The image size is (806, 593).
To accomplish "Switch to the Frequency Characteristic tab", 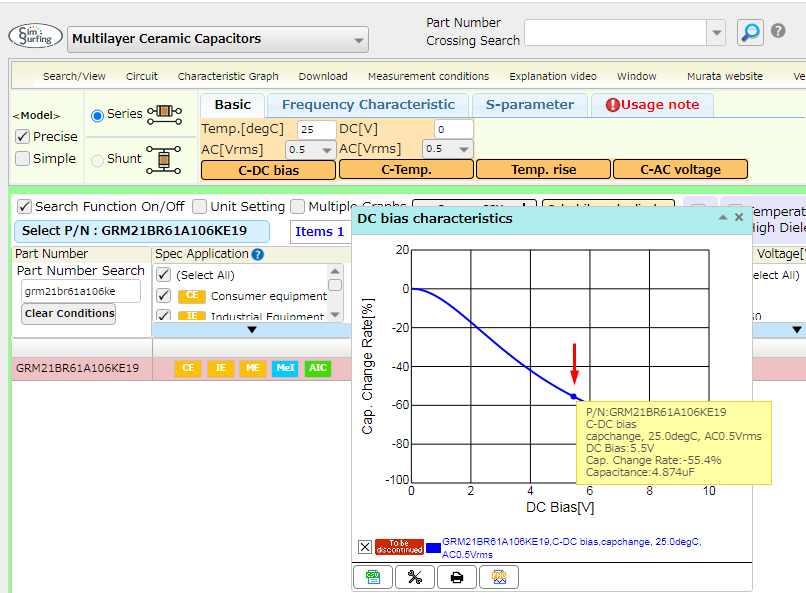I will [368, 105].
